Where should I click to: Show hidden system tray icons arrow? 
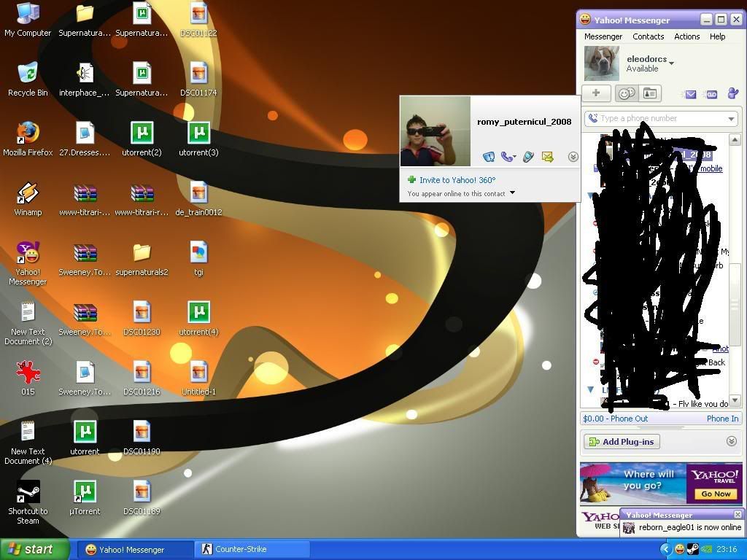tap(665, 550)
